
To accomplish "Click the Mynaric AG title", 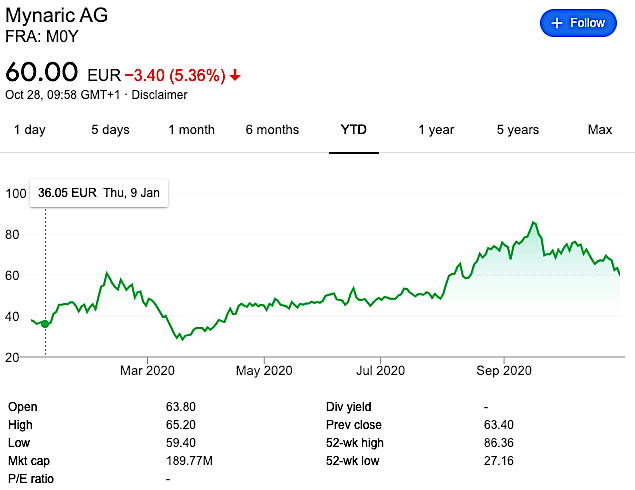I will point(55,14).
